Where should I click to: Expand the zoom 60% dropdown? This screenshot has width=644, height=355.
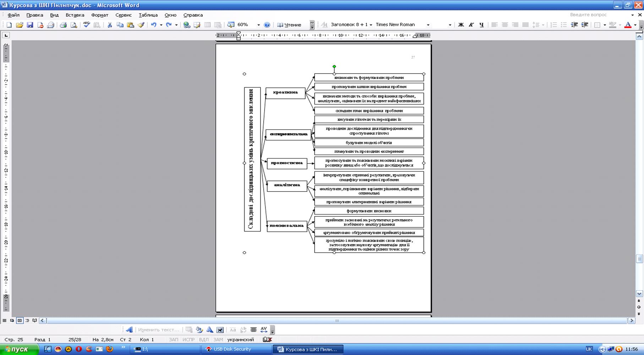[258, 25]
